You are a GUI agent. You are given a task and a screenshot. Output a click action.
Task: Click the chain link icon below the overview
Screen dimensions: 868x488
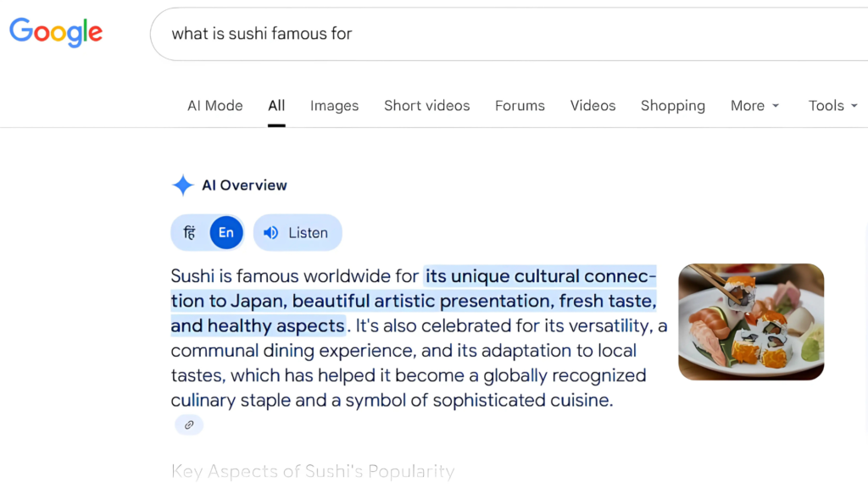(x=189, y=425)
